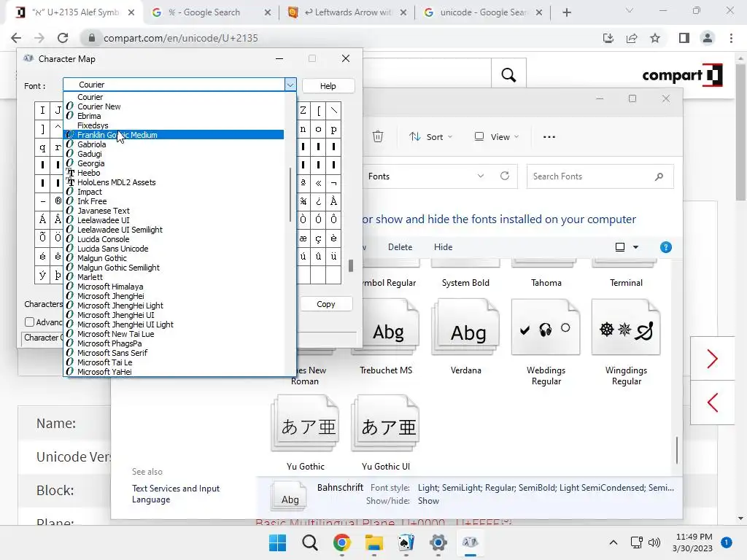Image resolution: width=747 pixels, height=560 pixels.
Task: Change the Fonts window layout view icon
Action: [620, 247]
